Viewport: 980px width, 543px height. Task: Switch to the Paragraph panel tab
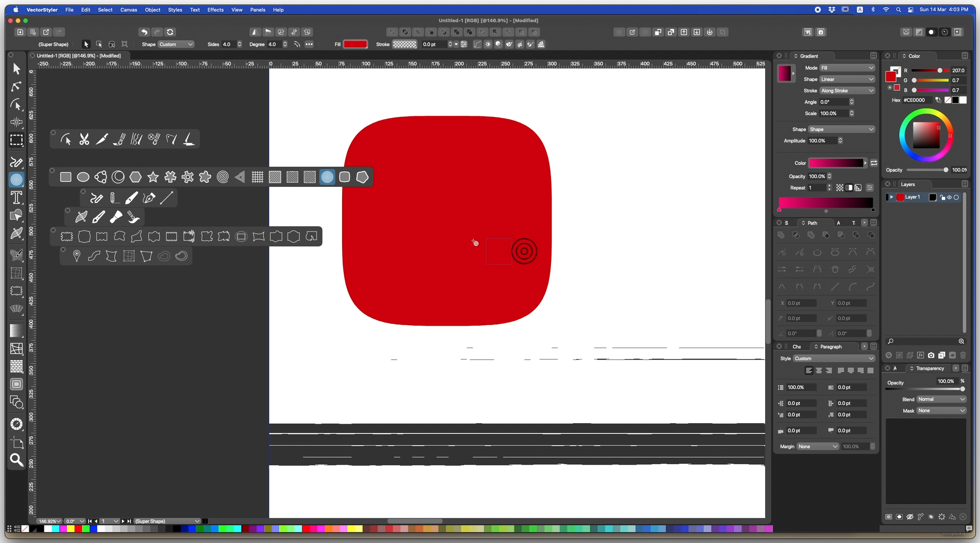[830, 347]
